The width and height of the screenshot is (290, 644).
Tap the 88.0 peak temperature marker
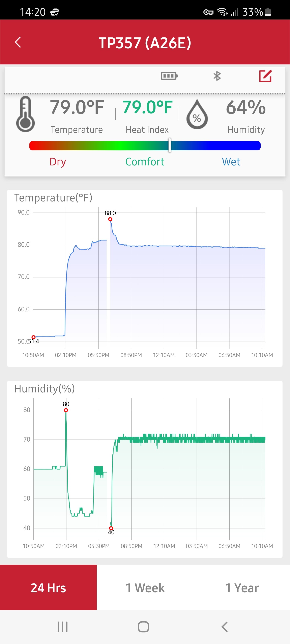110,219
